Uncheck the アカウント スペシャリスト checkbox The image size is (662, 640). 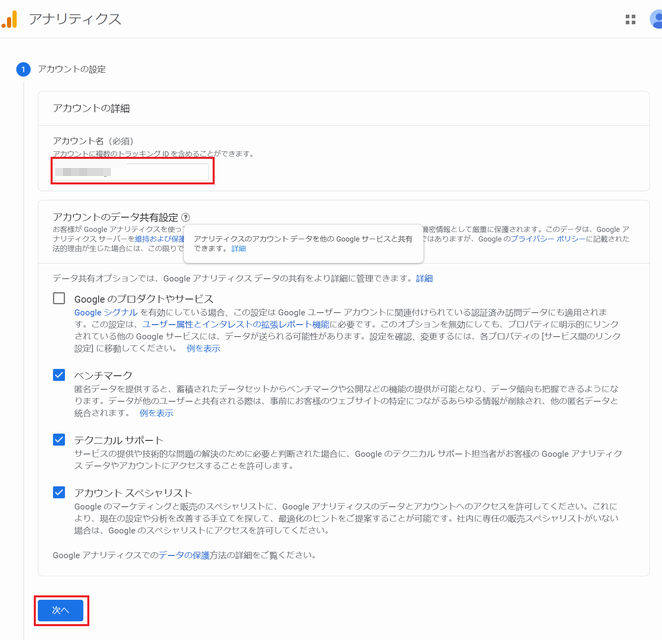point(59,492)
